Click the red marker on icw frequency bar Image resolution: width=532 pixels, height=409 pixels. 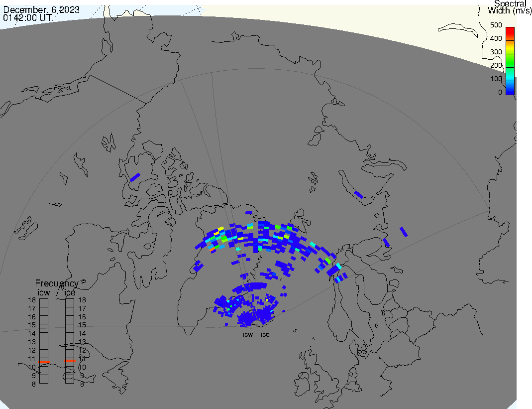click(x=44, y=362)
